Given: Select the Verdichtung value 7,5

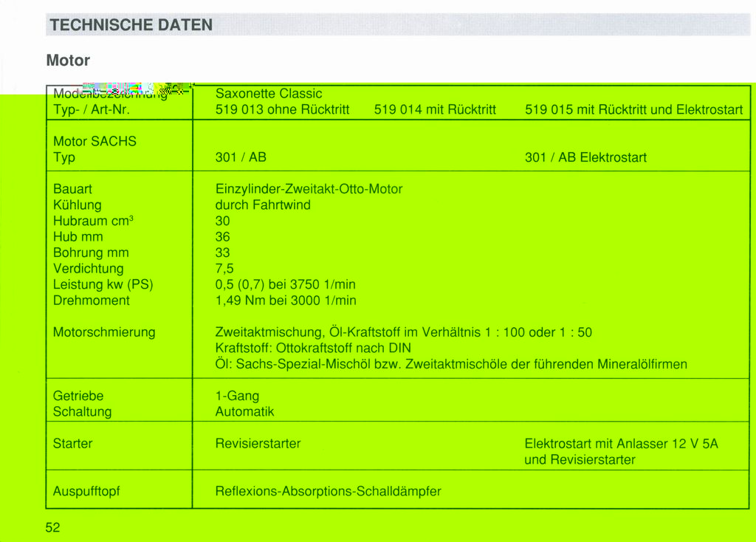Looking at the screenshot, I should [224, 269].
